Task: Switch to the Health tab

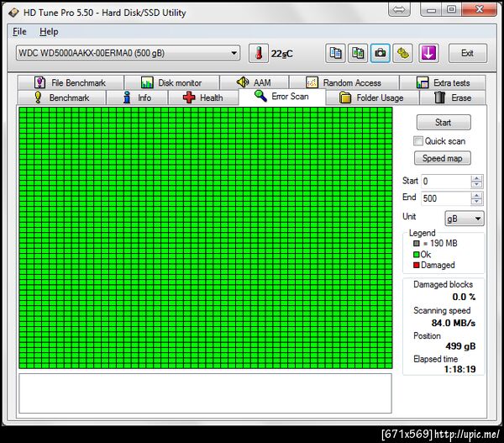Action: coord(203,98)
